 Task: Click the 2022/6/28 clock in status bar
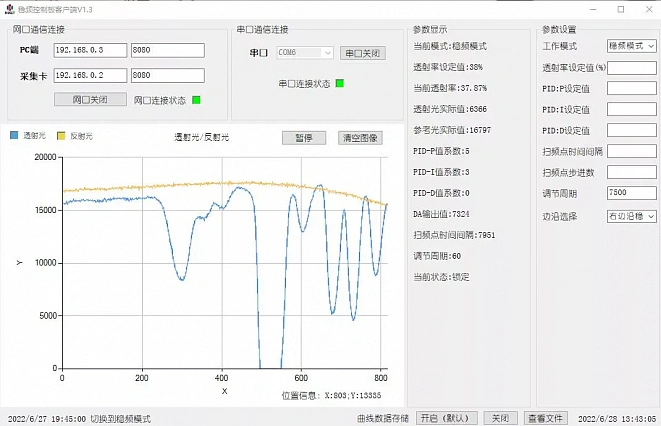pyautogui.click(x=617, y=419)
